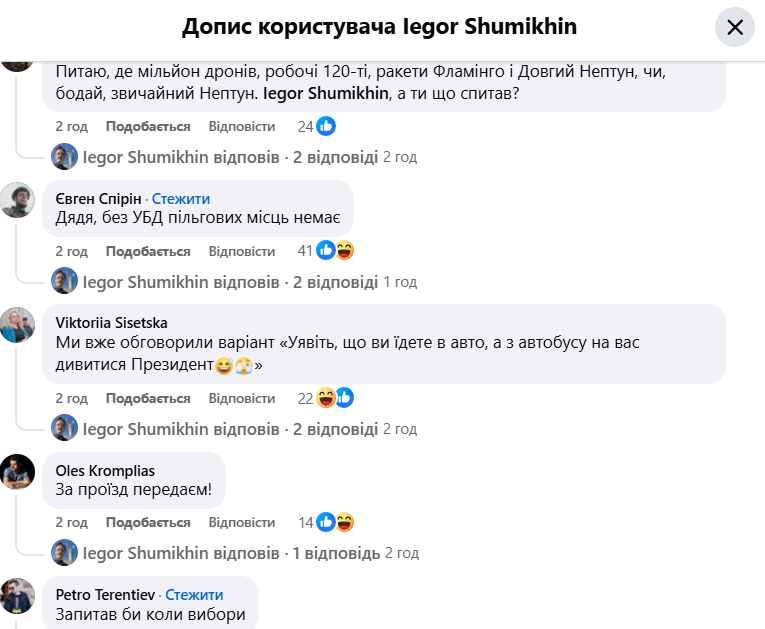This screenshot has height=629, width=765.
Task: Close the post dialog with X button
Action: [734, 27]
